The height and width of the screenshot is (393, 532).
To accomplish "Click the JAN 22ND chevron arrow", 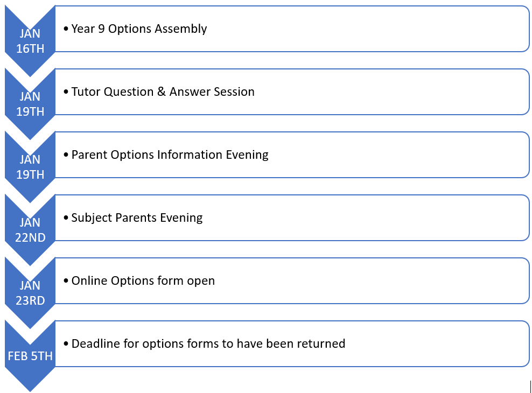I will coord(30,230).
